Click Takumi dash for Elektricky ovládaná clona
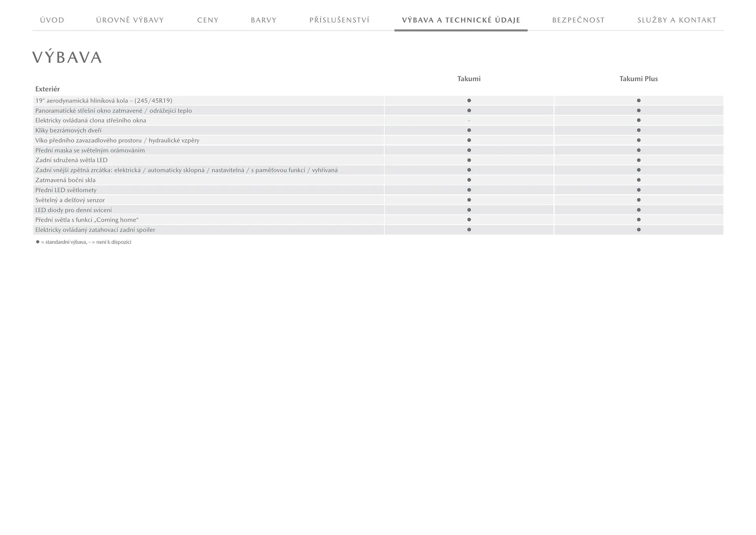The image size is (756, 535). [x=469, y=121]
